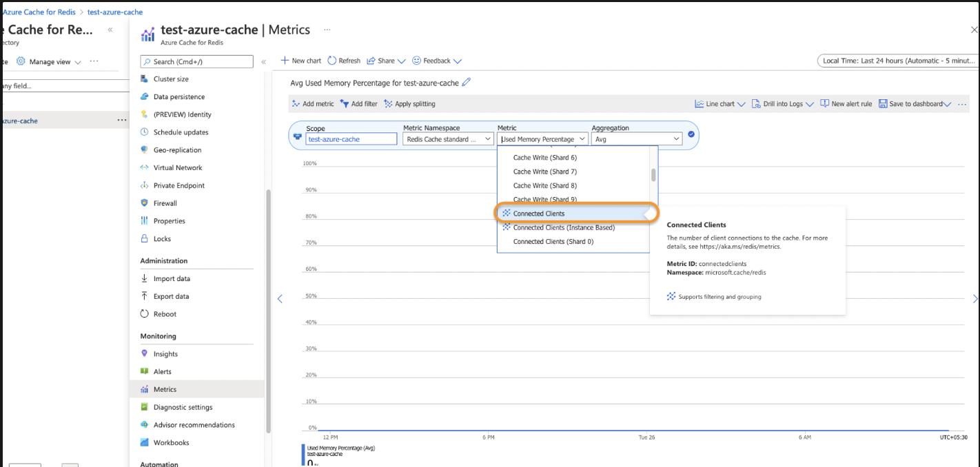
Task: Open Geo-replication page
Action: [177, 150]
